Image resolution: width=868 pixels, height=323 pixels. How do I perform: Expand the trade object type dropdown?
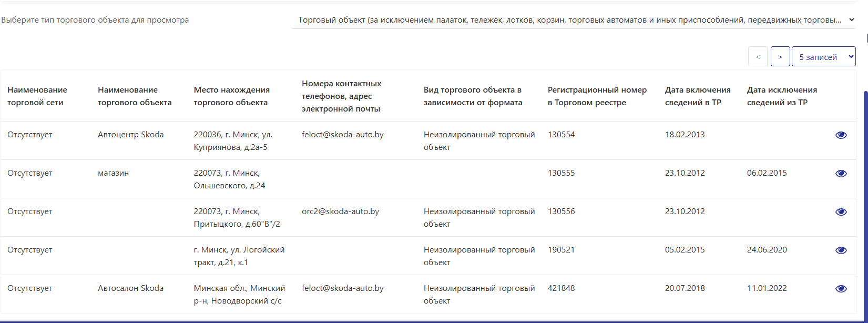click(573, 20)
